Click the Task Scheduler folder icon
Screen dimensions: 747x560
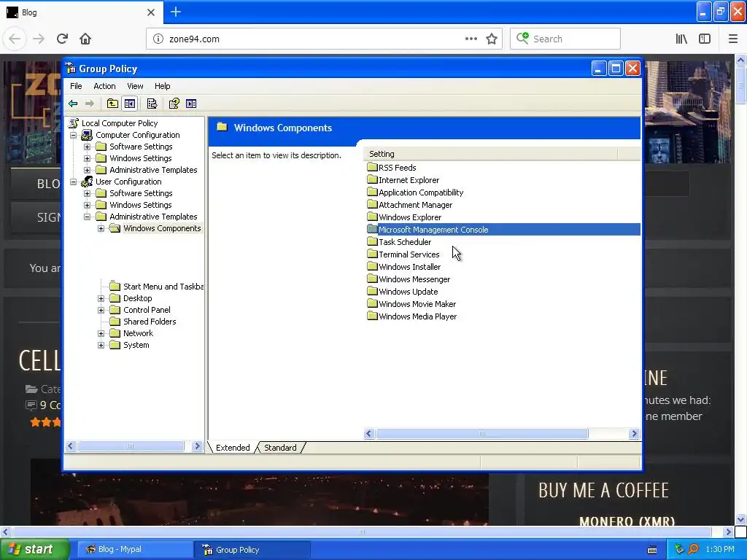point(372,241)
